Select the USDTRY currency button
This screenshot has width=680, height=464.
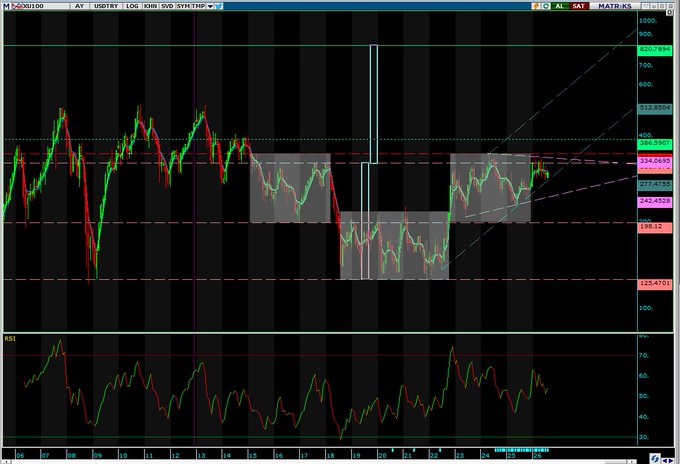tap(106, 6)
